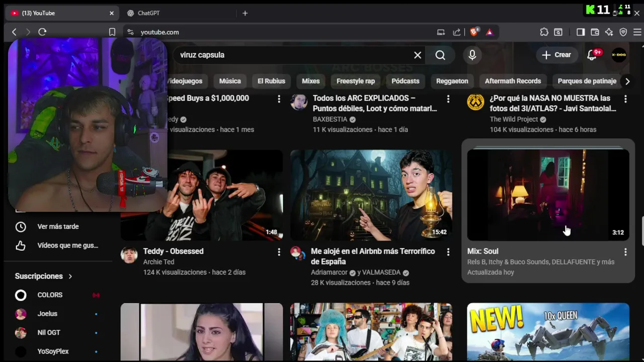The width and height of the screenshot is (644, 362).
Task: Open Brave Shields lion icon
Action: [x=474, y=32]
